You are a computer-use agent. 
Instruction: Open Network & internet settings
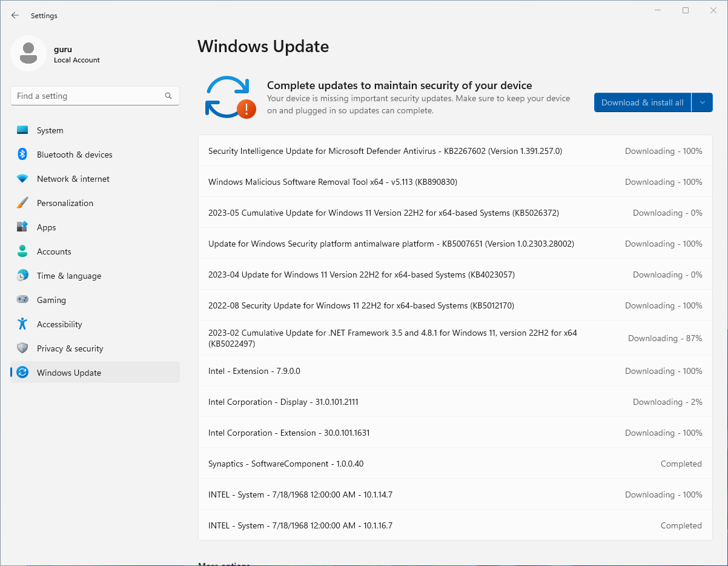point(95,179)
